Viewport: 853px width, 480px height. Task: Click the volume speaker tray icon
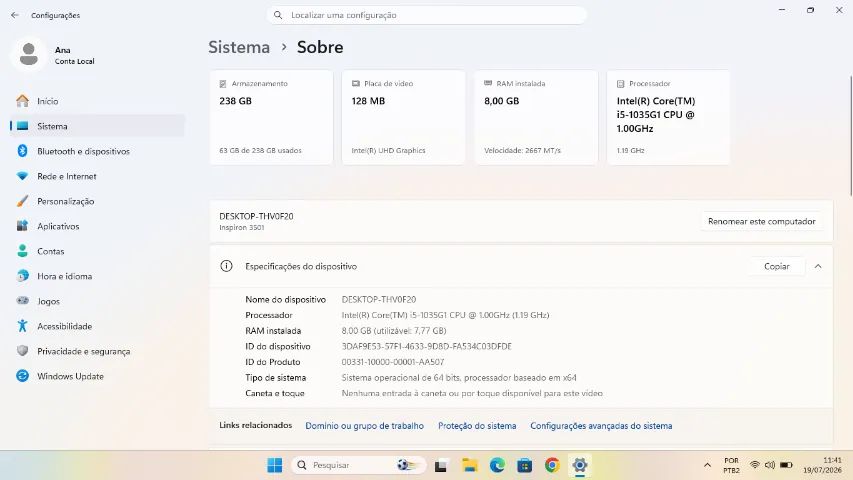click(770, 465)
